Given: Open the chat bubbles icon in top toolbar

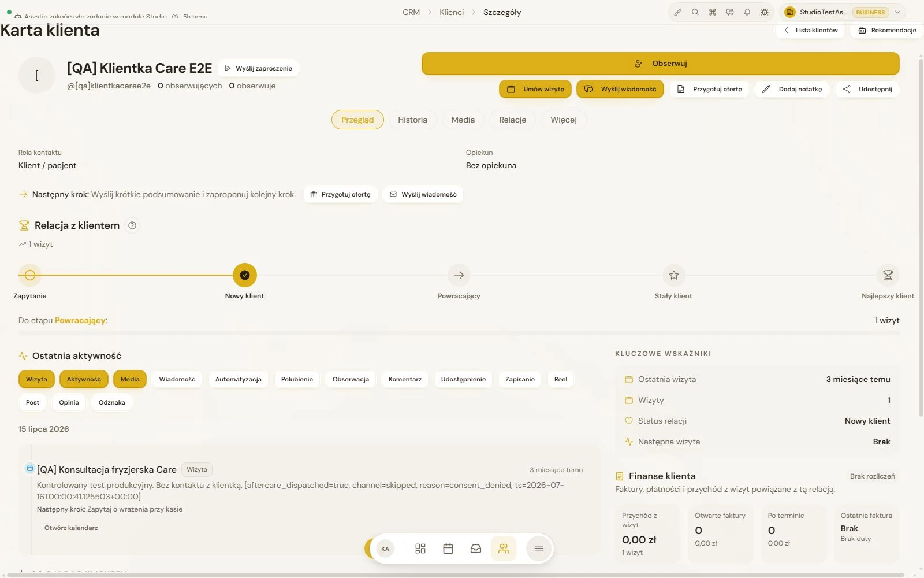Looking at the screenshot, I should click(730, 12).
